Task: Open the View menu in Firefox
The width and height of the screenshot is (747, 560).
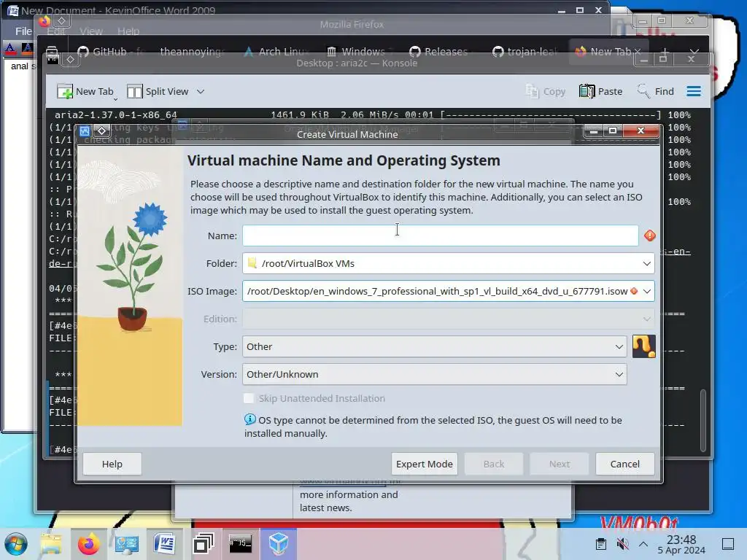Action: [91, 31]
